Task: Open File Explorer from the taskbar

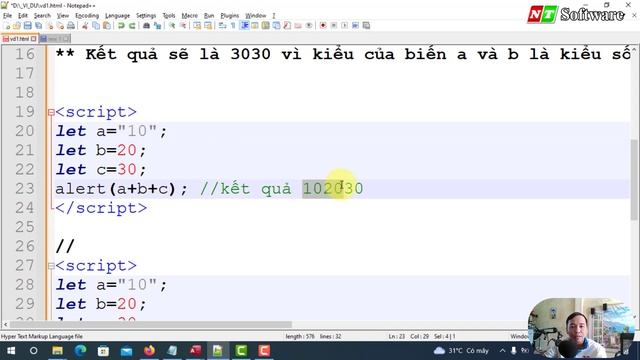Action: point(57,351)
